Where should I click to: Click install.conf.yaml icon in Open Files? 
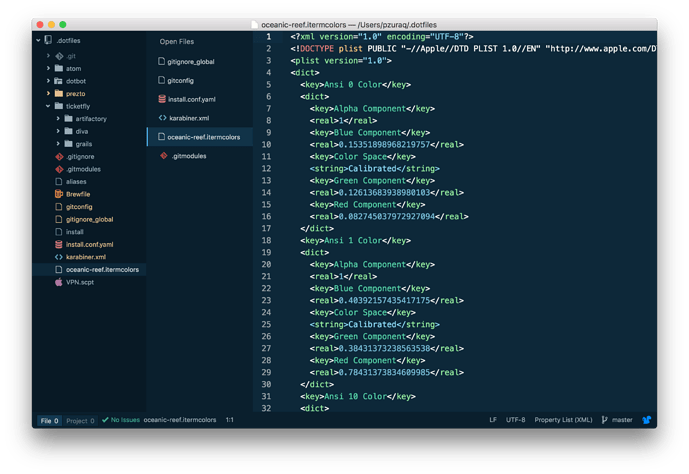[x=162, y=99]
